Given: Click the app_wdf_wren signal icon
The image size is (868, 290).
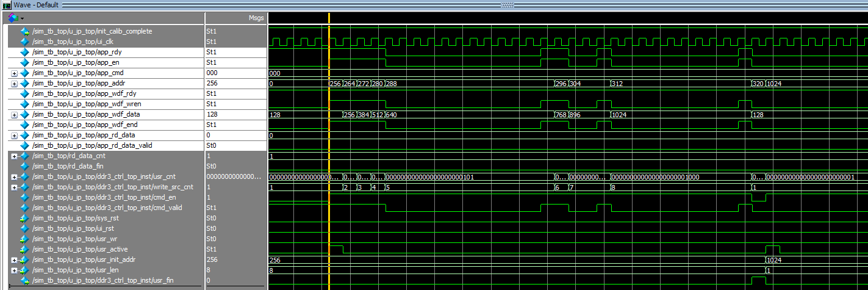Looking at the screenshot, I should click(24, 104).
